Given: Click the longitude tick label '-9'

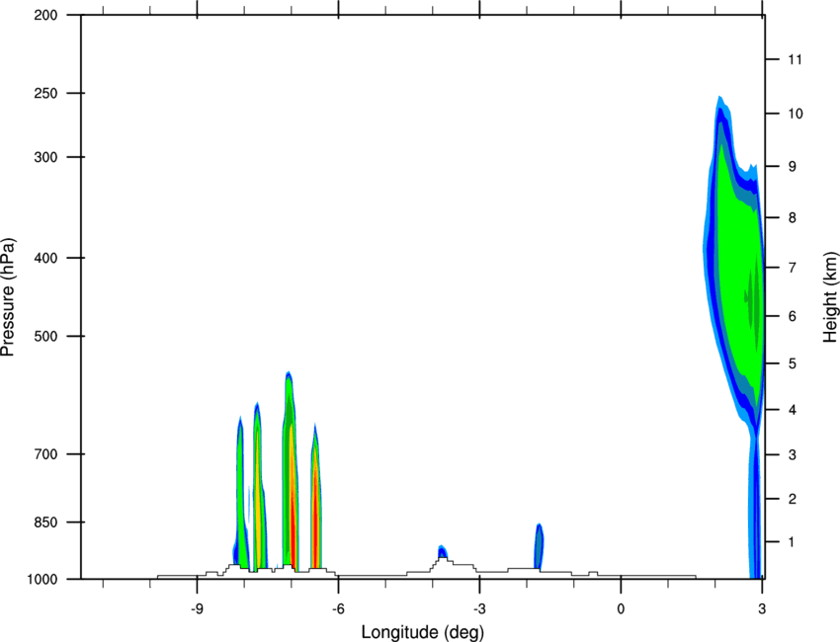Looking at the screenshot, I should (x=197, y=609).
